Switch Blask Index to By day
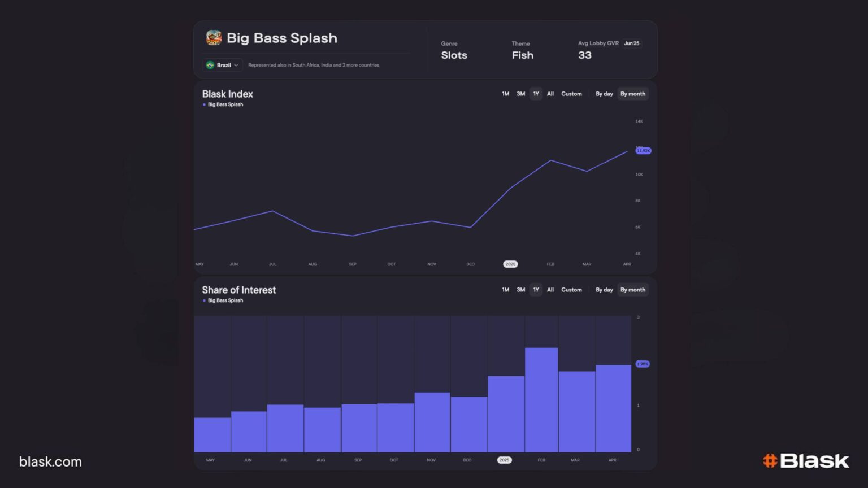 coord(604,94)
